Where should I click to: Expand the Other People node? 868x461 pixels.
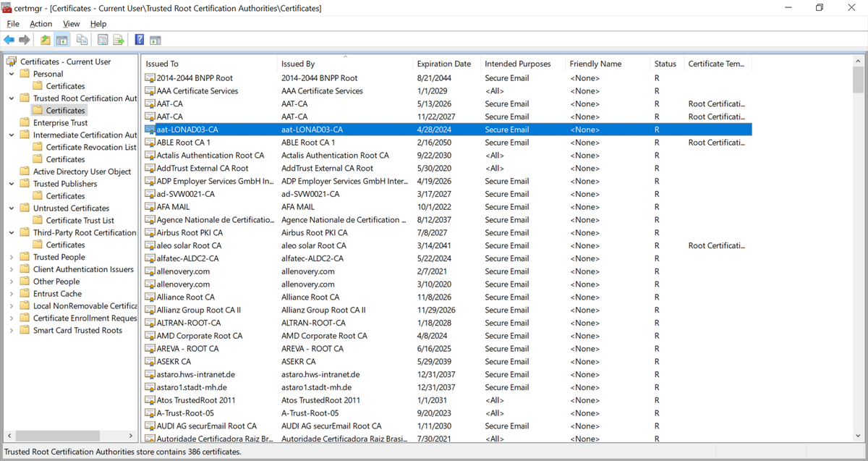(12, 282)
